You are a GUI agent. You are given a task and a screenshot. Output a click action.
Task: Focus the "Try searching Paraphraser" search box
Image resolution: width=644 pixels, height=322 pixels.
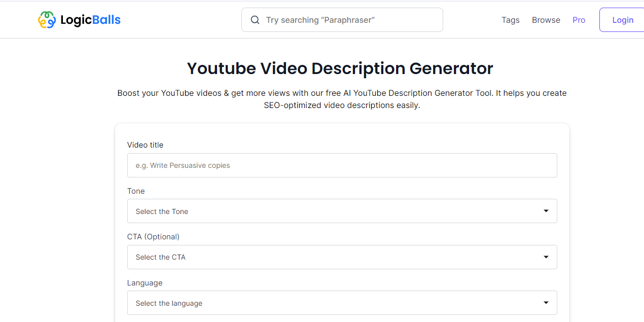(x=342, y=20)
